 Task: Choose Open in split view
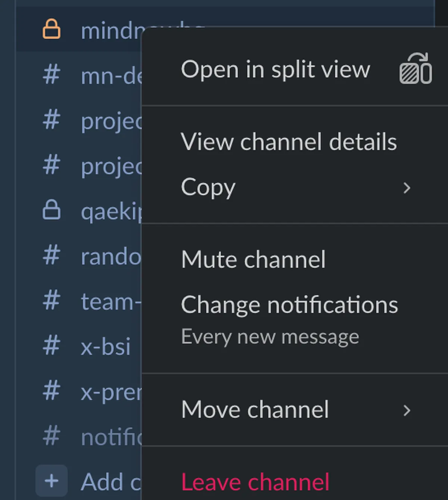coord(276,70)
